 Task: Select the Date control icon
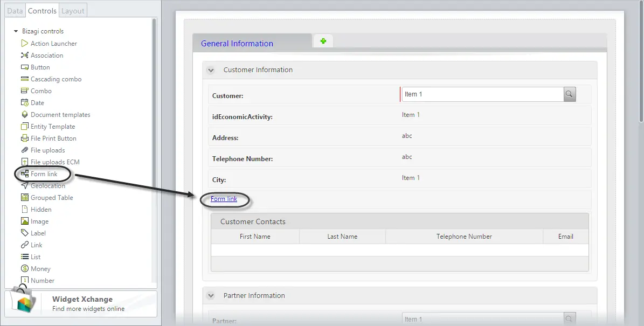(x=25, y=102)
